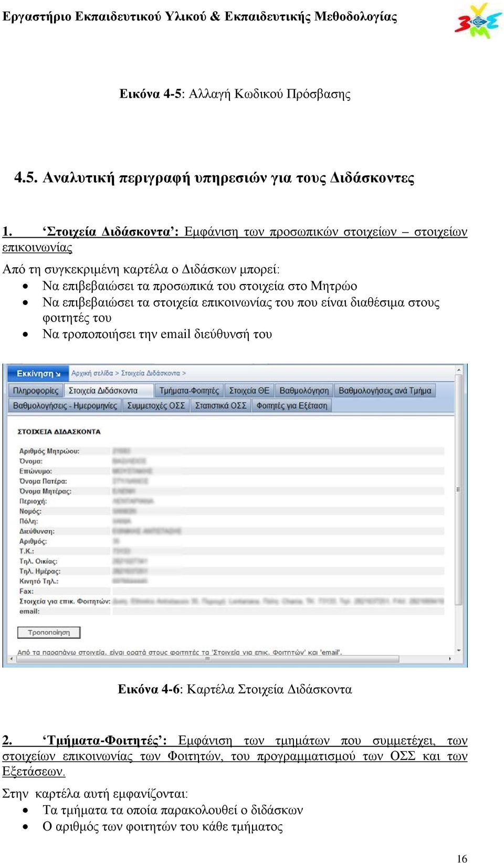This screenshot has width=504, height=863.
Task: Click the Αρχική σελίδα breadcrumb link
Action: coord(92,373)
